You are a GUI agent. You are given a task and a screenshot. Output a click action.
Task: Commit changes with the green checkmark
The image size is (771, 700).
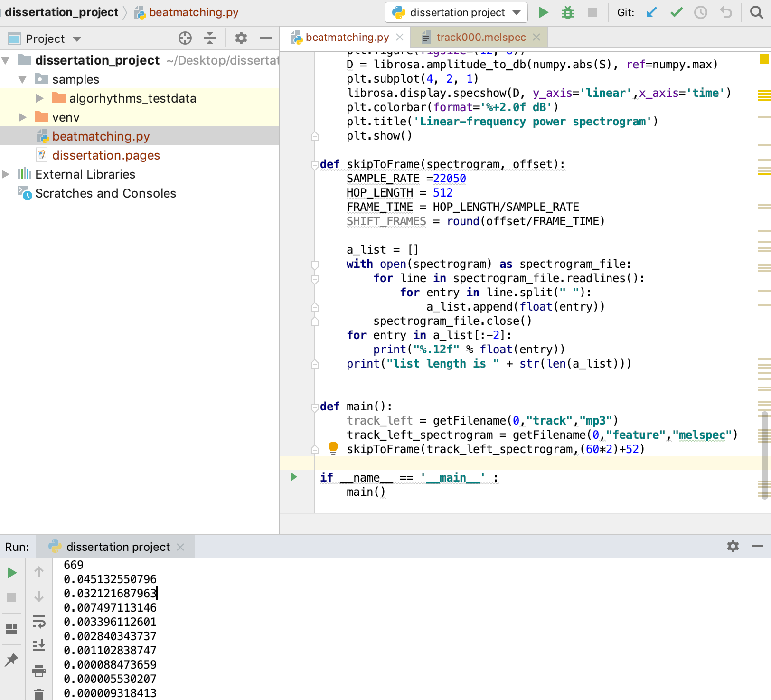point(677,12)
